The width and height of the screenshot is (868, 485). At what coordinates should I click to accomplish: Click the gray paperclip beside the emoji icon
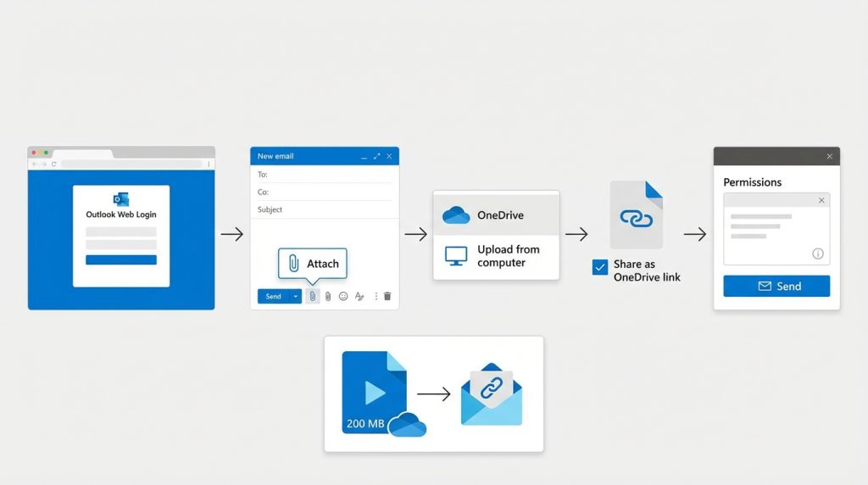click(x=328, y=297)
